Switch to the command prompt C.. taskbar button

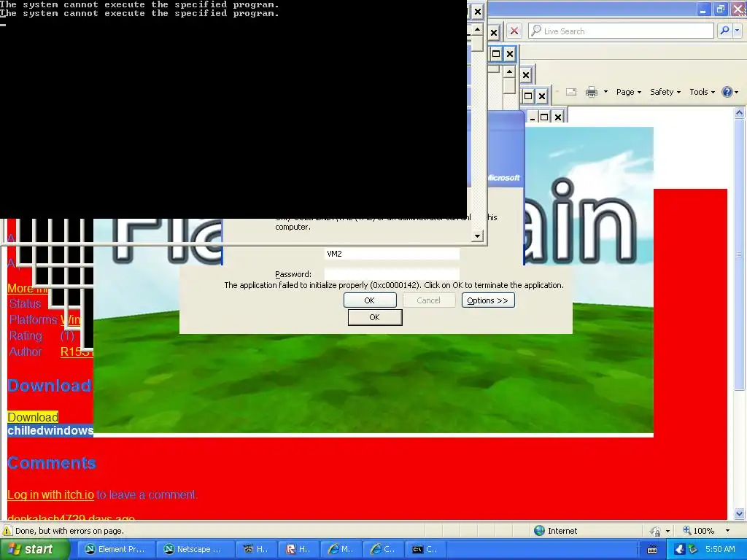(425, 549)
